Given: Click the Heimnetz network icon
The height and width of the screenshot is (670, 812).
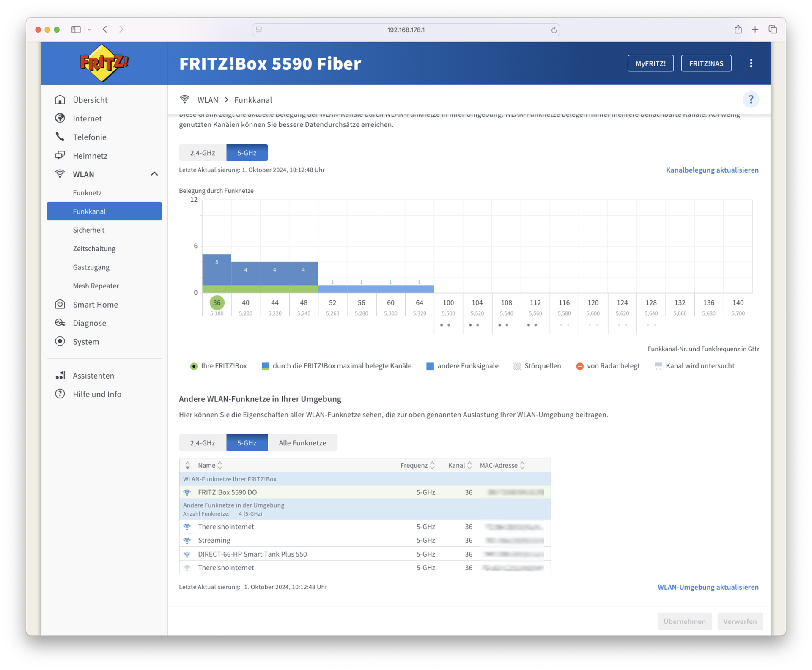Looking at the screenshot, I should click(60, 155).
